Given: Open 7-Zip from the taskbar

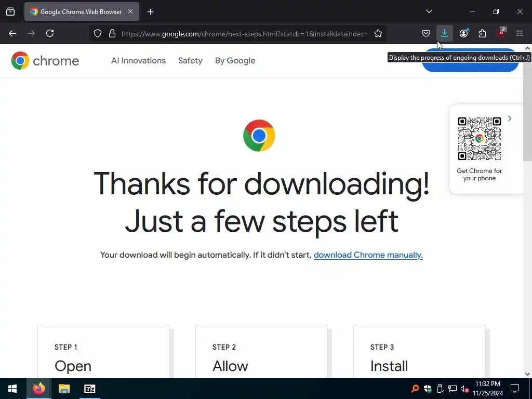Looking at the screenshot, I should 89,389.
